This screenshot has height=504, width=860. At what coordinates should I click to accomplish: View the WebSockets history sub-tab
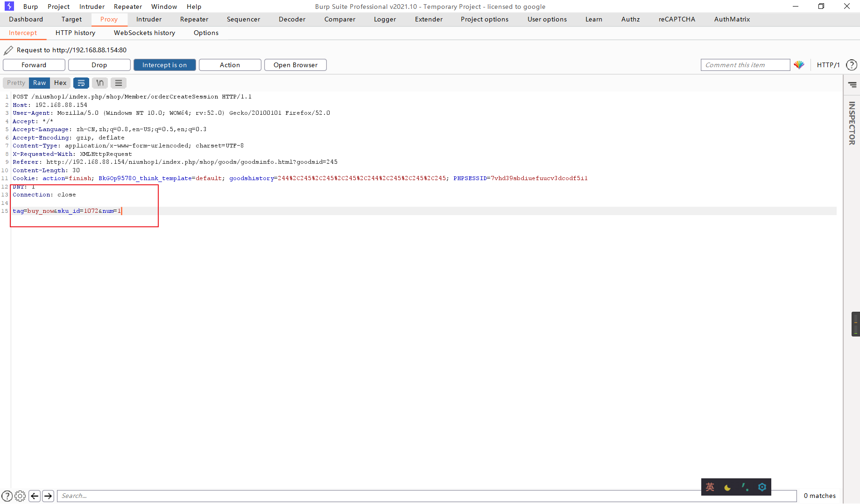145,33
